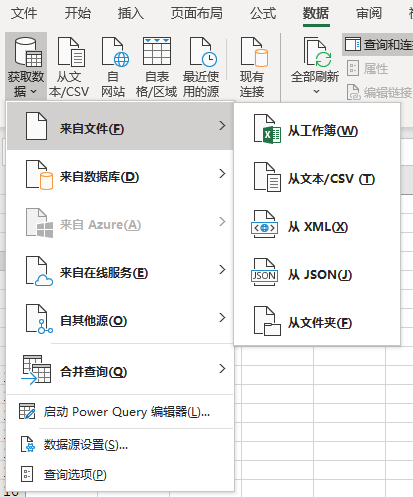
Task: Click the greyed-out 来自 Azure(A) entry
Action: click(120, 222)
